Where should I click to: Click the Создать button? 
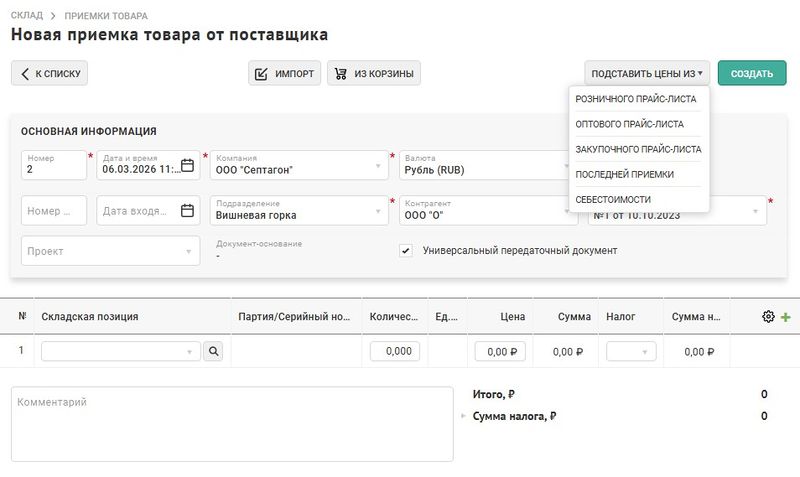(x=752, y=73)
